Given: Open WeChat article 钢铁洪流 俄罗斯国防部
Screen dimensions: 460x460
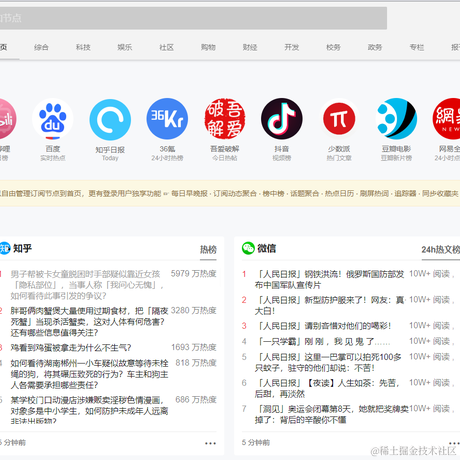Looking at the screenshot, I should [x=329, y=280].
